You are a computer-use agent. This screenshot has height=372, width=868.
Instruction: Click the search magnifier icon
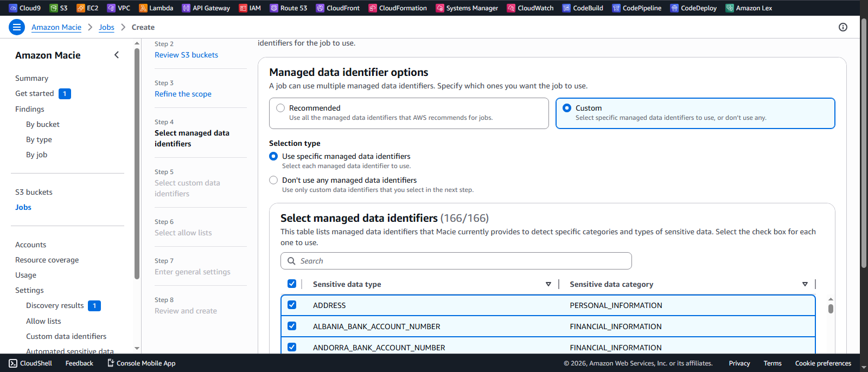tap(291, 261)
